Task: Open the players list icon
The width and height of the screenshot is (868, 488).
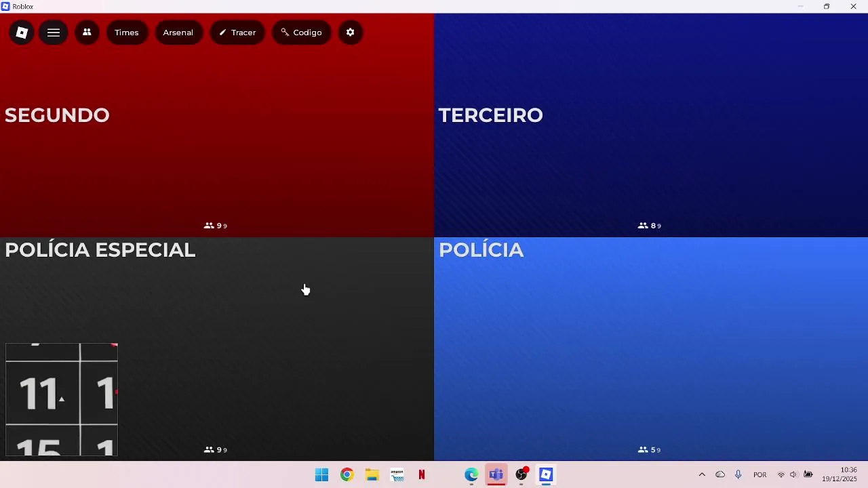Action: 87,33
